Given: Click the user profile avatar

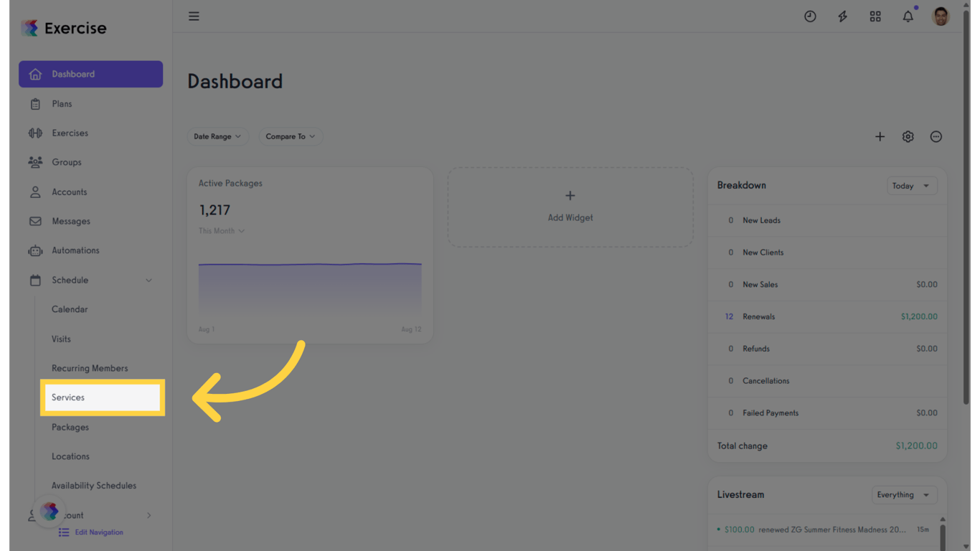Looking at the screenshot, I should point(941,17).
